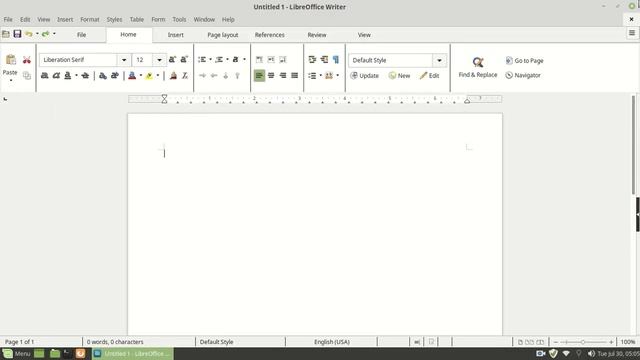This screenshot has height=360, width=640.
Task: Toggle insert mode in the status bar
Action: coord(392,342)
